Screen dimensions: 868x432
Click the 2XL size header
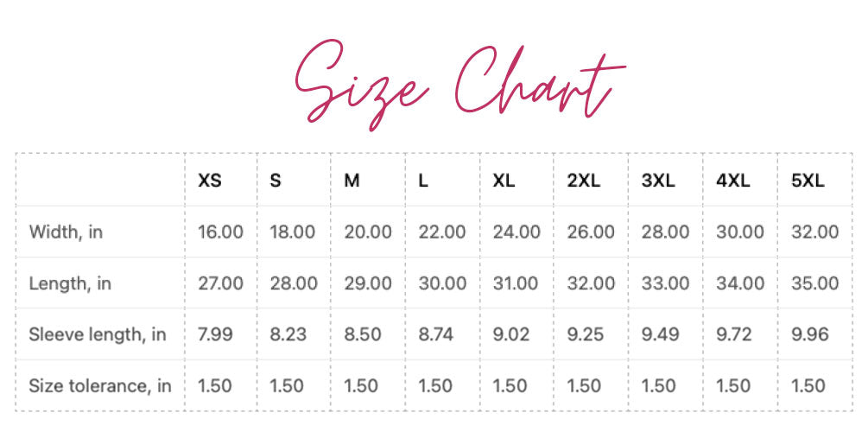point(584,180)
